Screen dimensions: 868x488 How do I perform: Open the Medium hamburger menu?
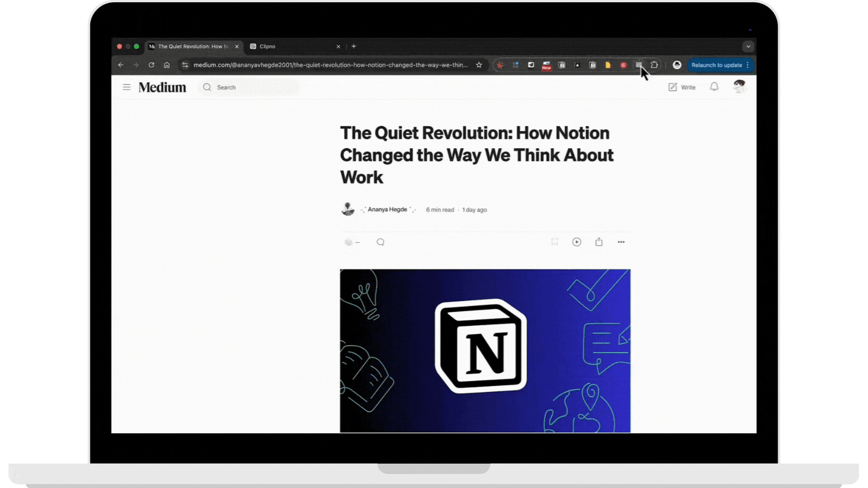pyautogui.click(x=127, y=87)
